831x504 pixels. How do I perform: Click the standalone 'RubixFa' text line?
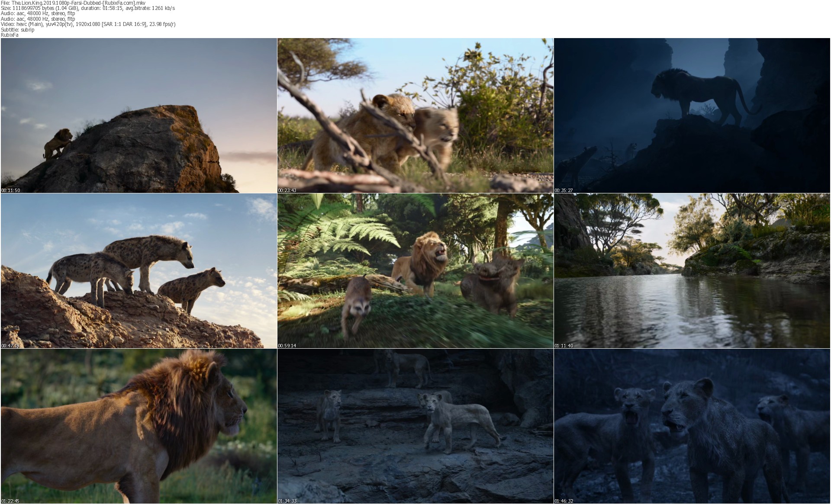10,35
